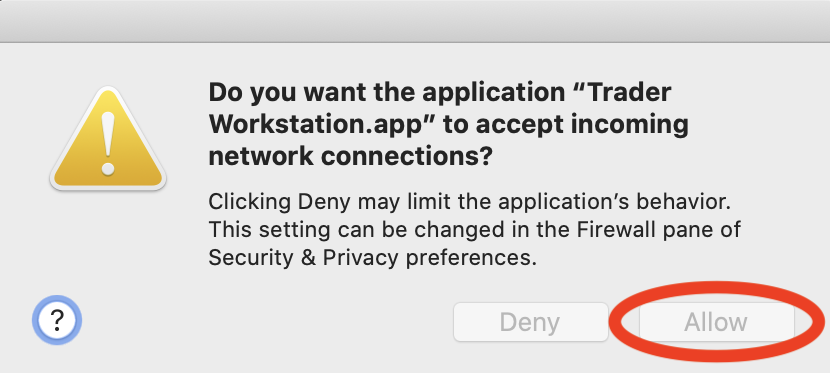Click the empty area below the warning icon
The image size is (830, 373).
108,243
